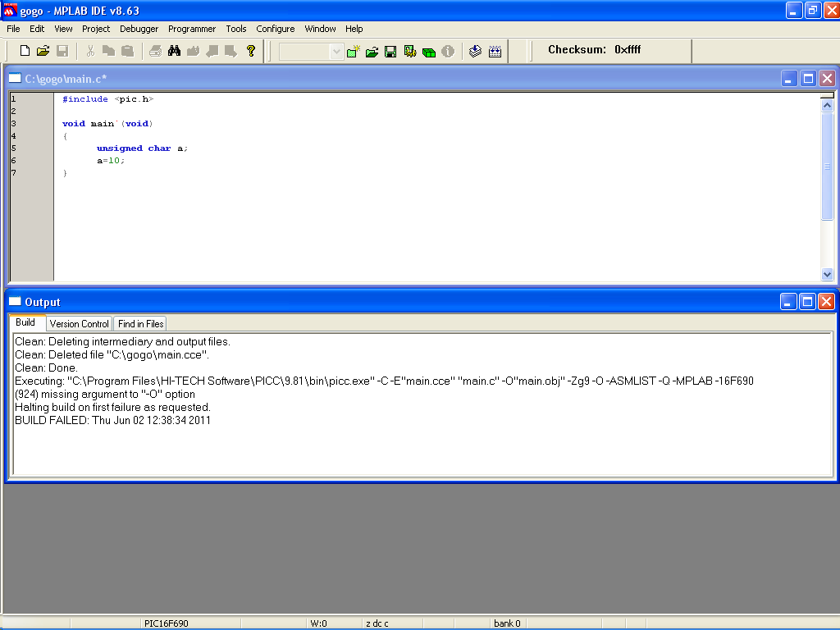840x630 pixels.
Task: Click 'BUILD FAILED' output line
Action: pos(112,420)
